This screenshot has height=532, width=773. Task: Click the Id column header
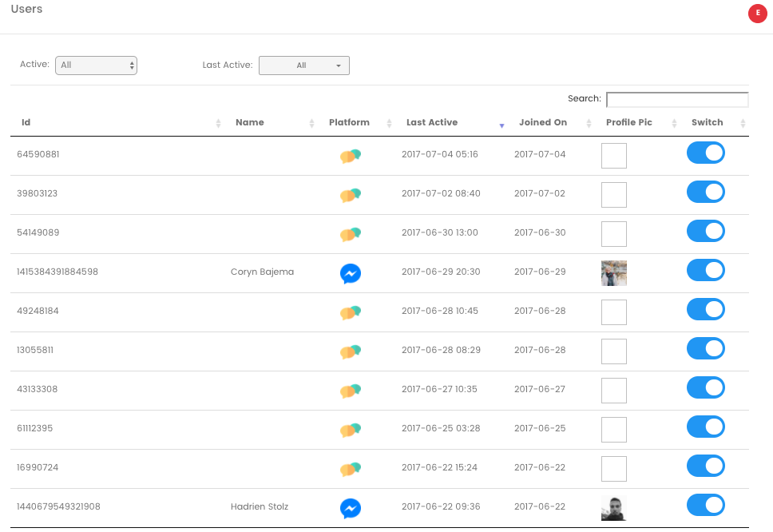tap(25, 122)
